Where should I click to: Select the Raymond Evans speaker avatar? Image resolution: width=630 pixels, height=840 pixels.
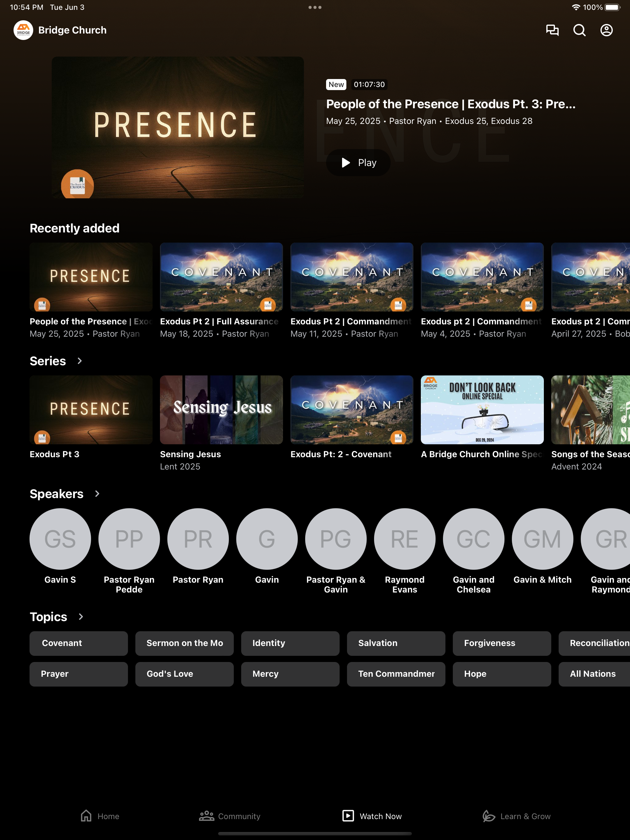[404, 538]
